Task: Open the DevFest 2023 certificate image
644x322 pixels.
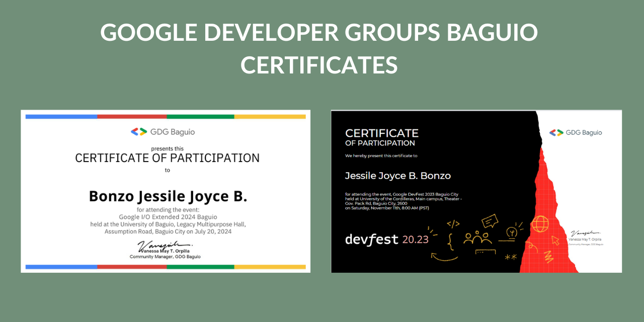Action: coord(476,191)
